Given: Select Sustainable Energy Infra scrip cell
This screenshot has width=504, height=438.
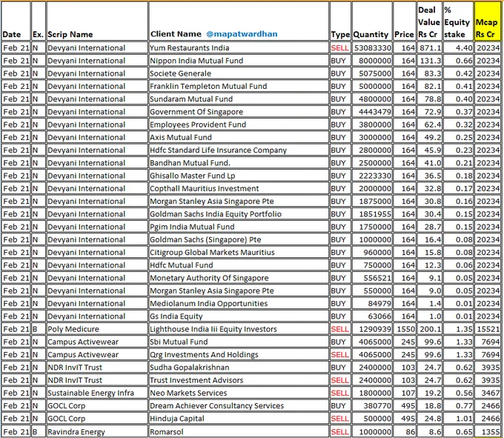Looking at the screenshot, I should (x=97, y=393).
